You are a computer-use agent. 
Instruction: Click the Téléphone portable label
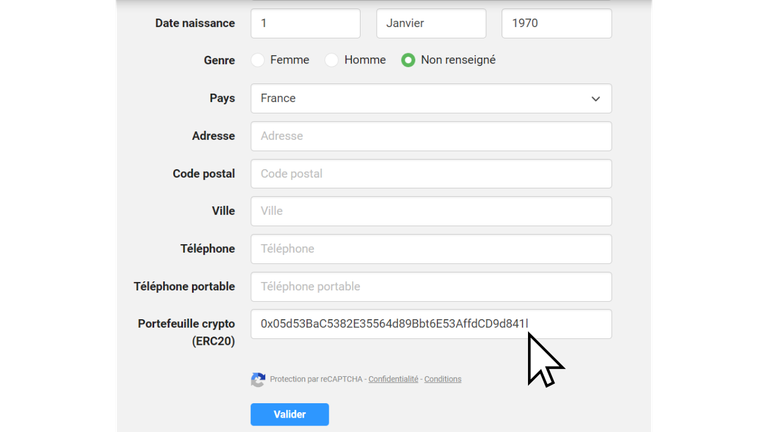click(184, 287)
